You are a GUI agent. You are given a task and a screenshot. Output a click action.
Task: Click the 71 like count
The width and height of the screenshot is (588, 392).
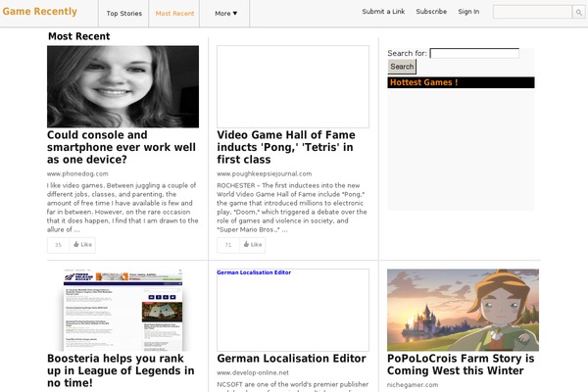click(x=228, y=245)
